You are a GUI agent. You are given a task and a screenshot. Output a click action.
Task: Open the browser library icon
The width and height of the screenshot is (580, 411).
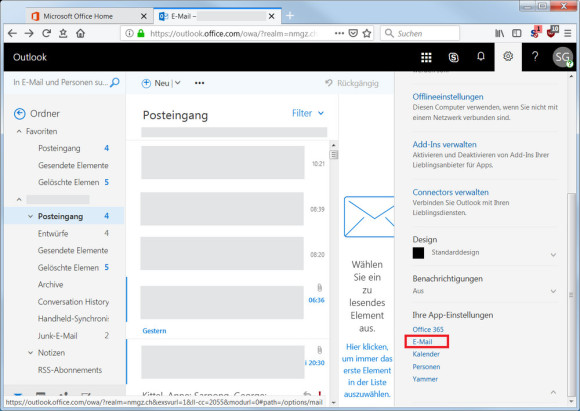point(499,33)
